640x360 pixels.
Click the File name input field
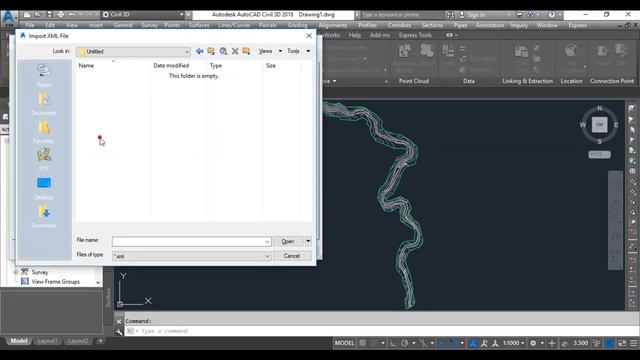(191, 242)
